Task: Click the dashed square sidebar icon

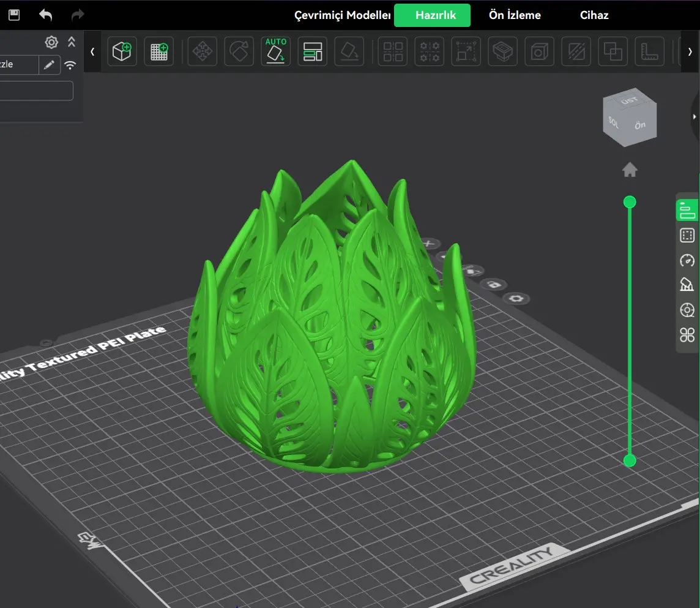Action: point(687,236)
